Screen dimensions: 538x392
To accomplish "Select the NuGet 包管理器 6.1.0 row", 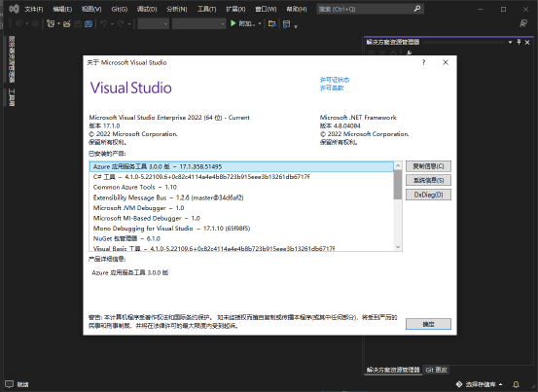I will pyautogui.click(x=241, y=238).
